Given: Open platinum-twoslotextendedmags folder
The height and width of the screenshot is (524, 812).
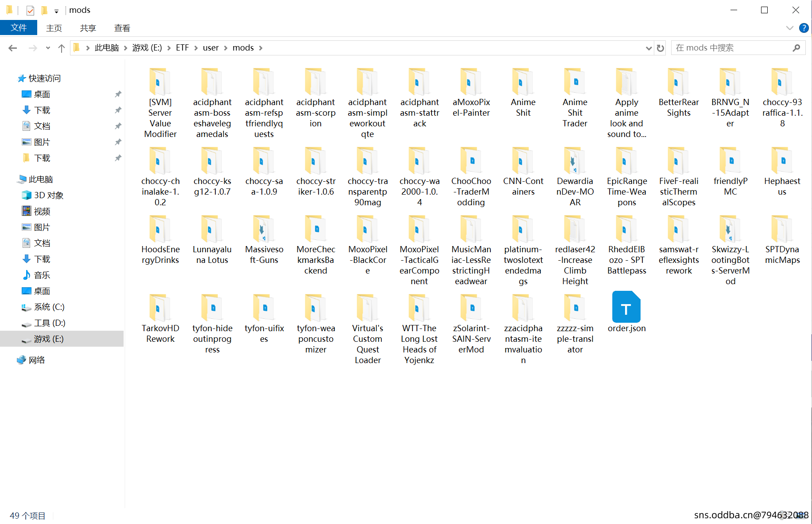Looking at the screenshot, I should pyautogui.click(x=523, y=250).
